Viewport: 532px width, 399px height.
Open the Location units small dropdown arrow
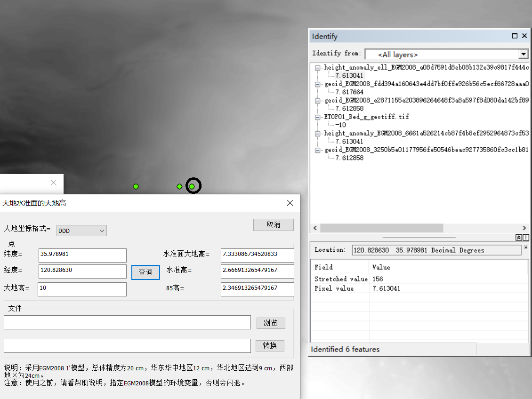525,247
